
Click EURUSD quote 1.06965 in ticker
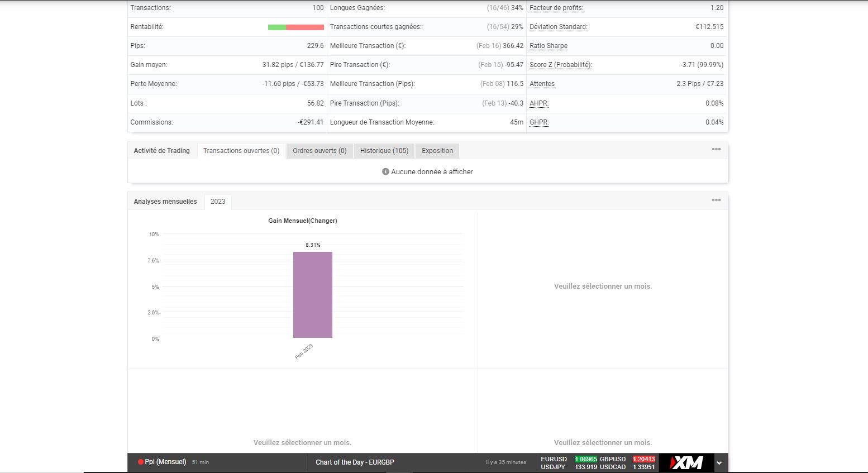tap(586, 459)
